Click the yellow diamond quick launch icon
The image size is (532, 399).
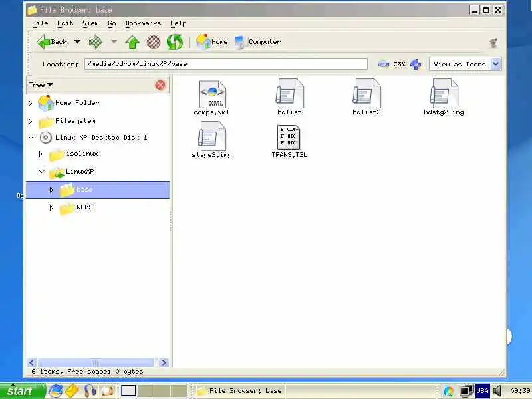pyautogui.click(x=72, y=391)
